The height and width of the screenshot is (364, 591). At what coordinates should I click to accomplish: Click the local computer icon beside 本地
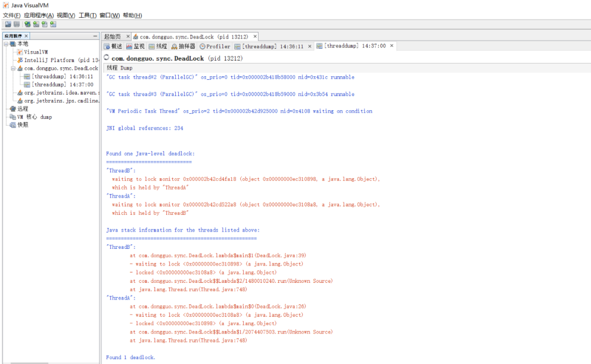pos(13,44)
